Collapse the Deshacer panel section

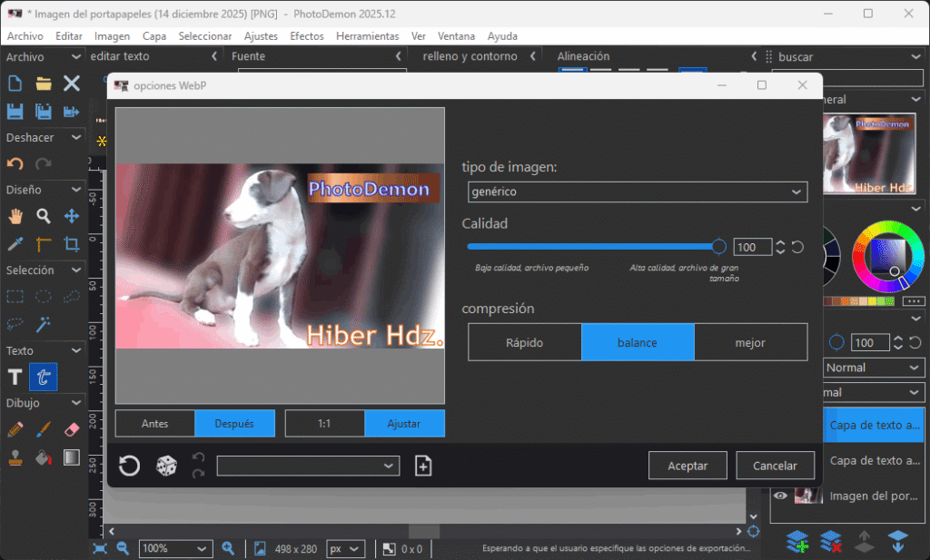79,138
